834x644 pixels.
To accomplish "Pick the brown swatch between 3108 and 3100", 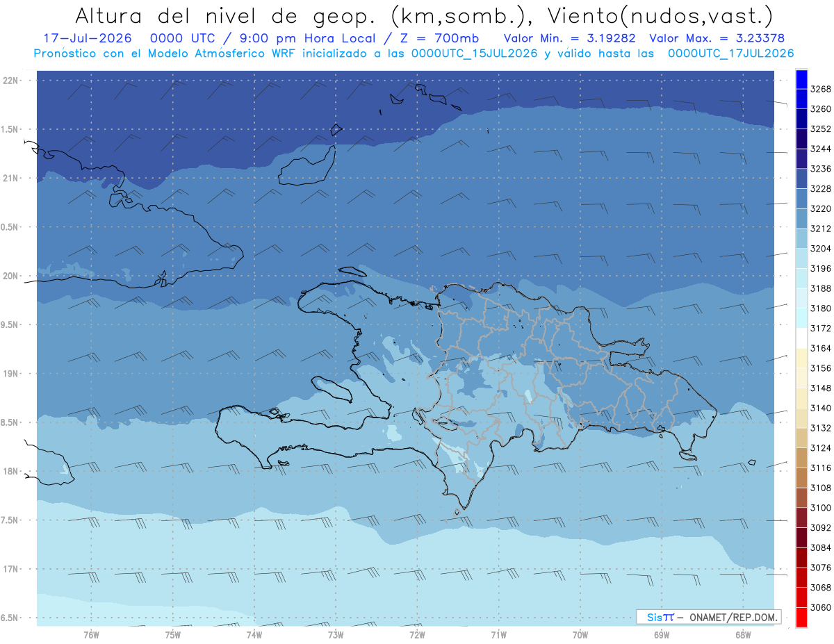I will (801, 497).
